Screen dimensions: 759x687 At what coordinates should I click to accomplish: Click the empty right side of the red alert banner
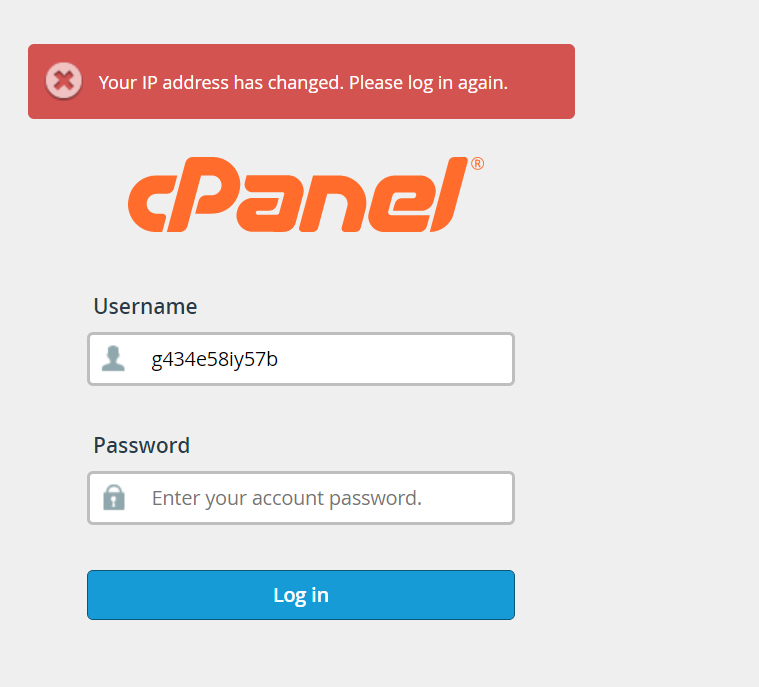[x=543, y=82]
